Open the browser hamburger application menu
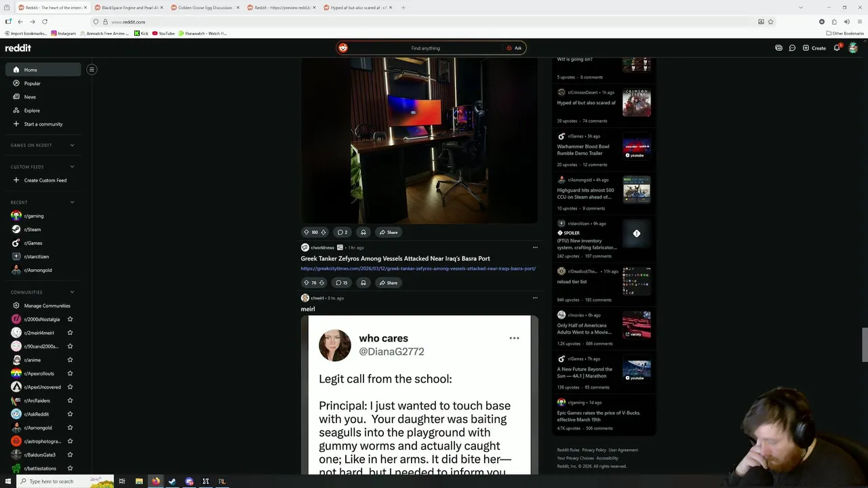868x488 pixels. tap(860, 22)
